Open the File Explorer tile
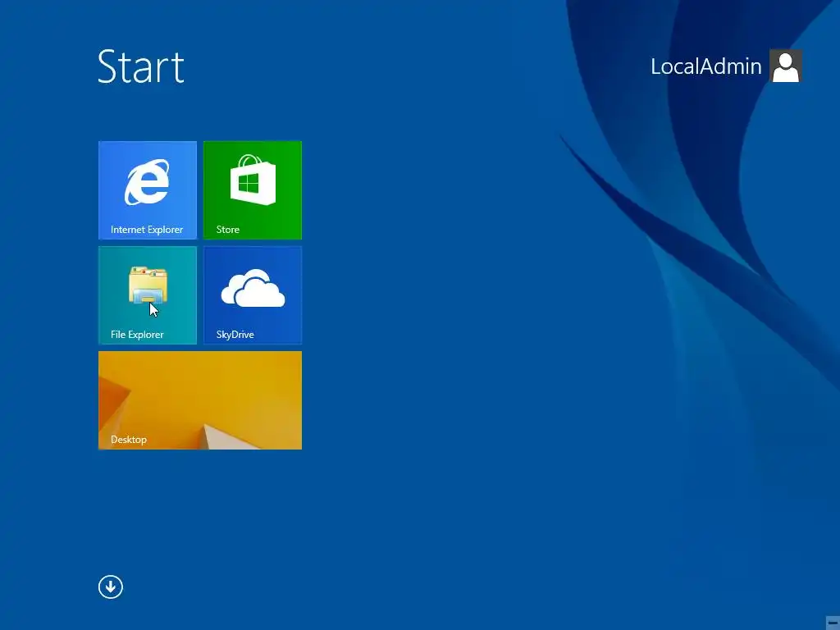 [148, 295]
